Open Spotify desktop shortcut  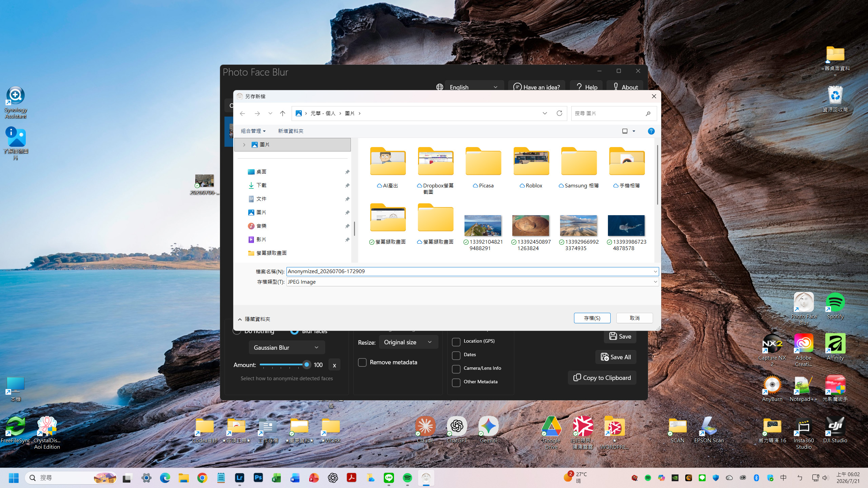(x=835, y=306)
